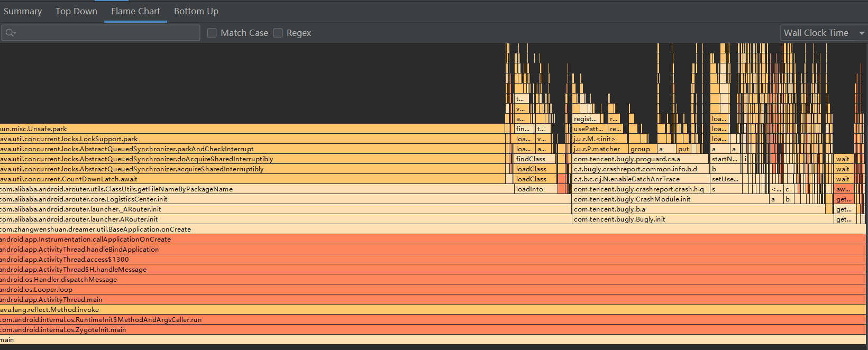Click ActivityThread$H.handleMessage frame

[433, 270]
